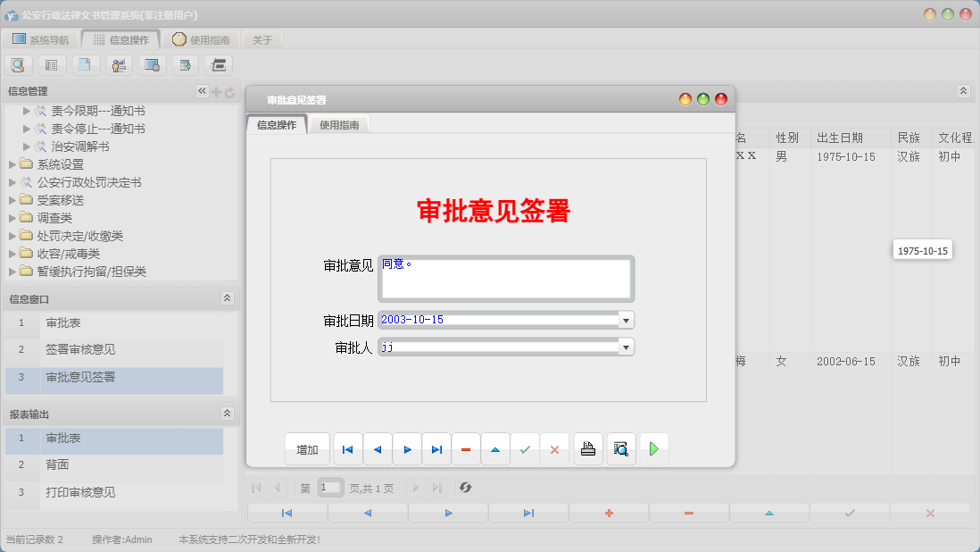Click the 审批意见 text input field
The height and width of the screenshot is (552, 980).
[x=505, y=278]
